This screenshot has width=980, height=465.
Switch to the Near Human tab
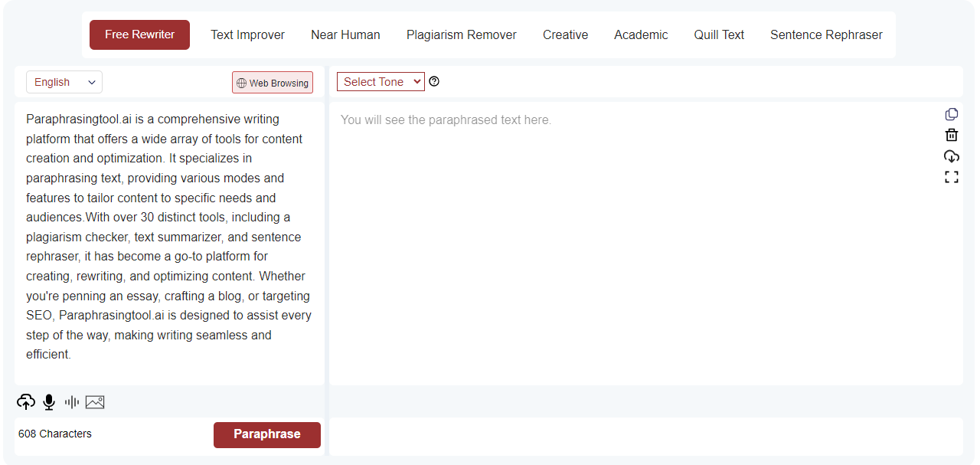tap(345, 34)
